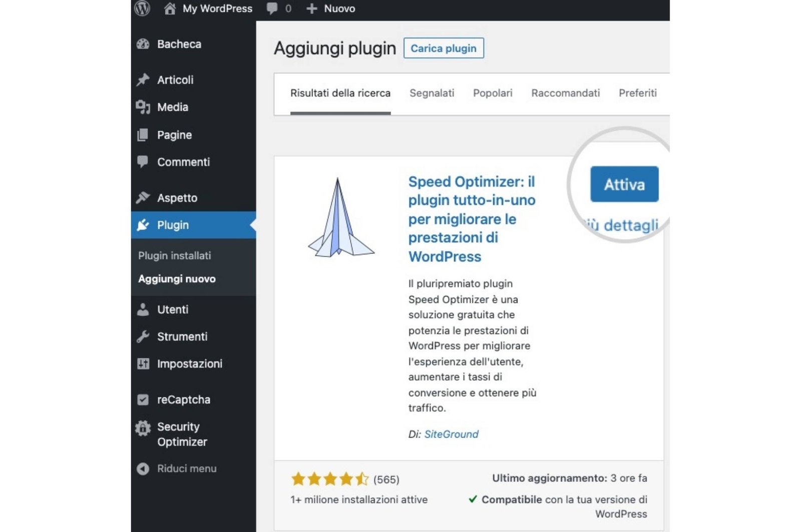Viewport: 801px width, 532px height.
Task: Open Impostazioni in the sidebar
Action: click(x=190, y=364)
